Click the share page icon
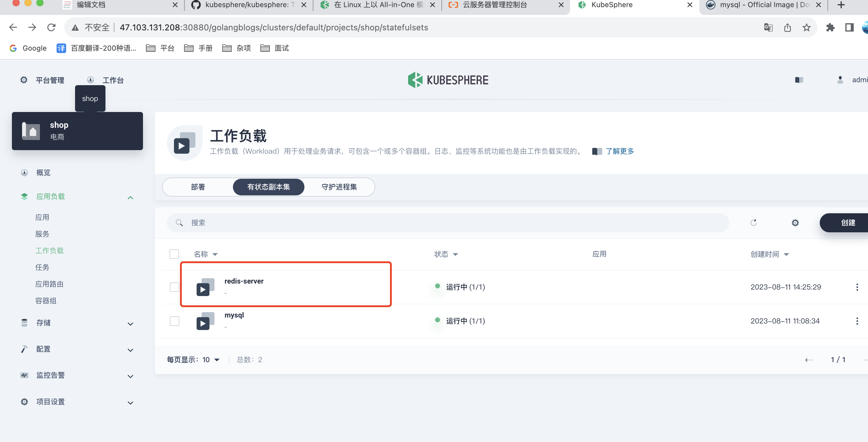868x442 pixels. (788, 27)
